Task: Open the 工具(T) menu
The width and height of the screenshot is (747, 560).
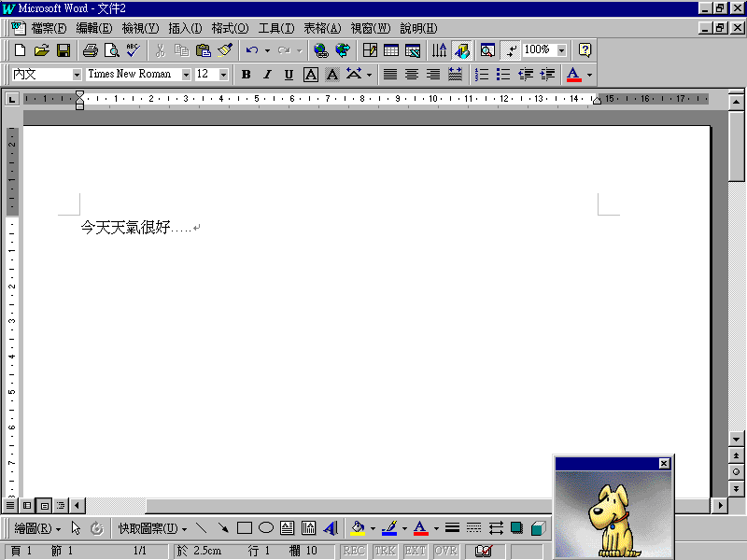Action: click(x=275, y=28)
